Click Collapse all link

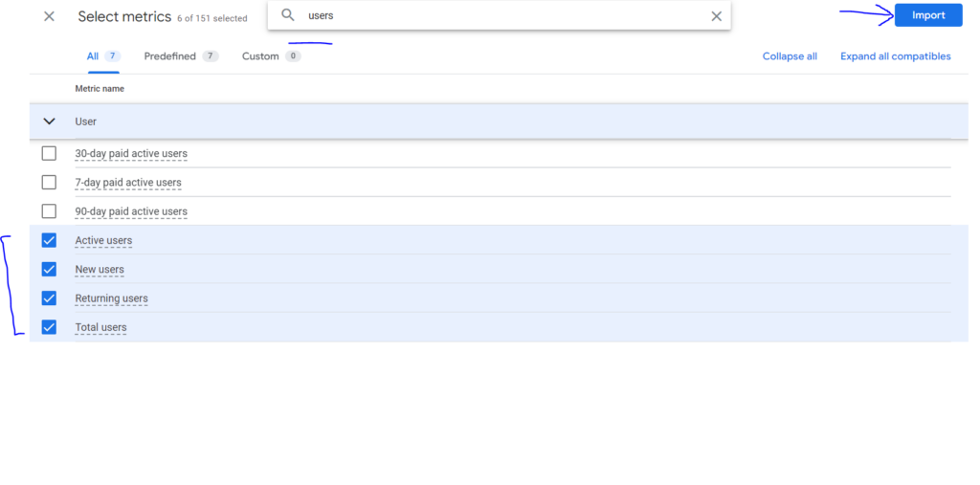pyautogui.click(x=790, y=56)
